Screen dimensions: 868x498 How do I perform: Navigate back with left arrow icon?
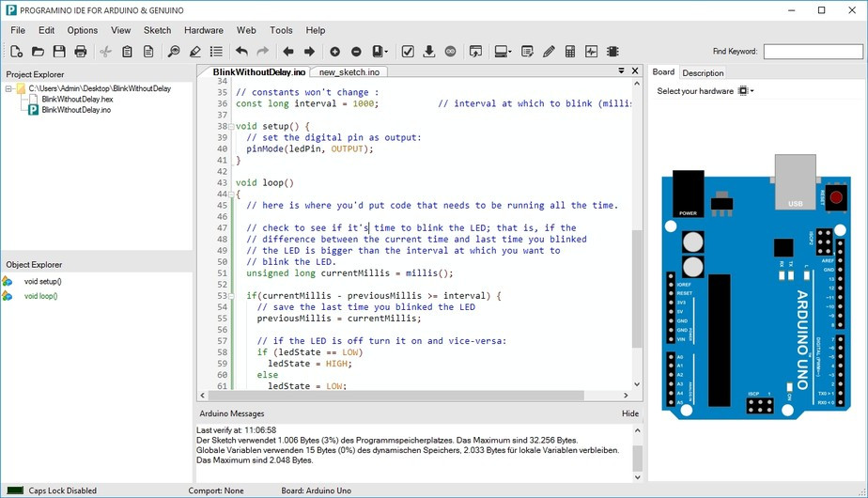[x=287, y=52]
